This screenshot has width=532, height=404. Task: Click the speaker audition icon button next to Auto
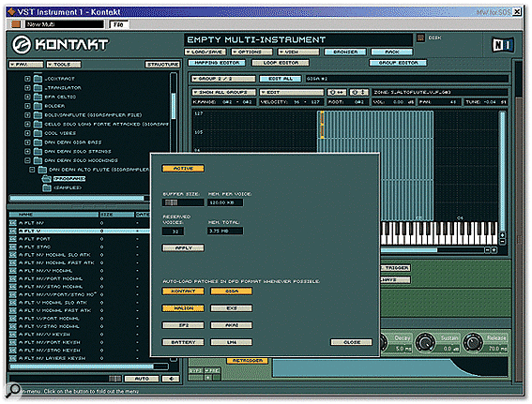pos(171,379)
